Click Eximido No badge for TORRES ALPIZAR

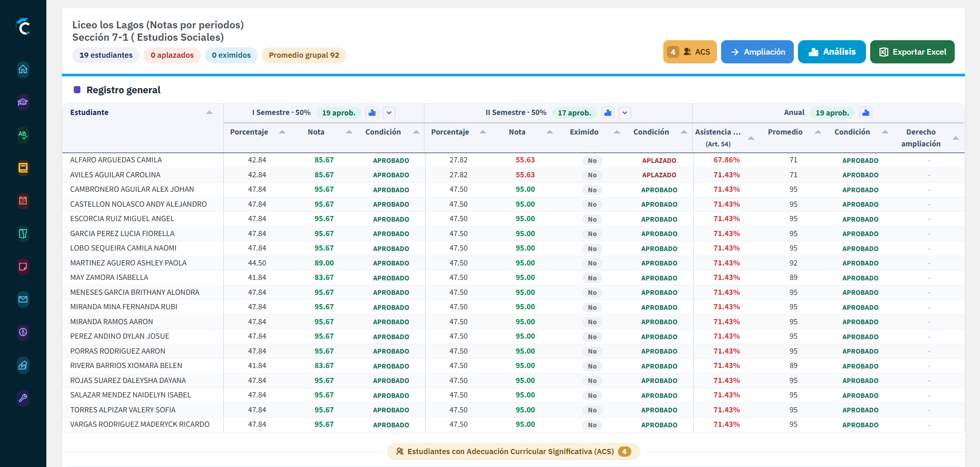(x=592, y=410)
